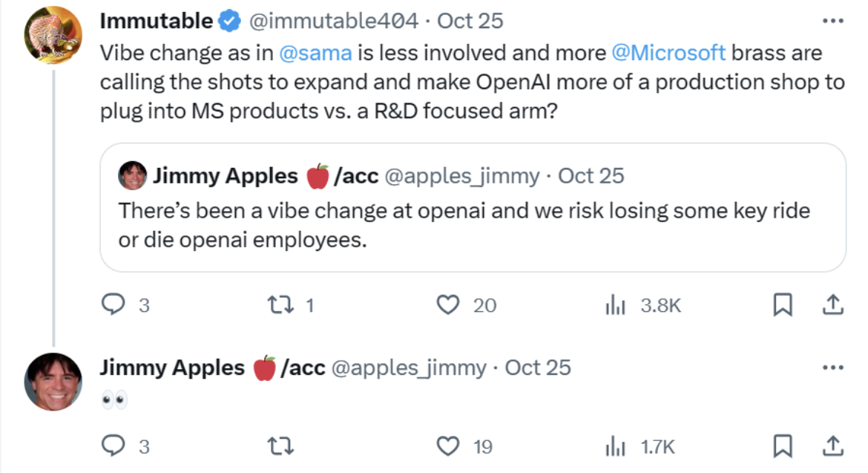The height and width of the screenshot is (473, 868).
Task: Share Immutable's tweet
Action: click(x=832, y=304)
